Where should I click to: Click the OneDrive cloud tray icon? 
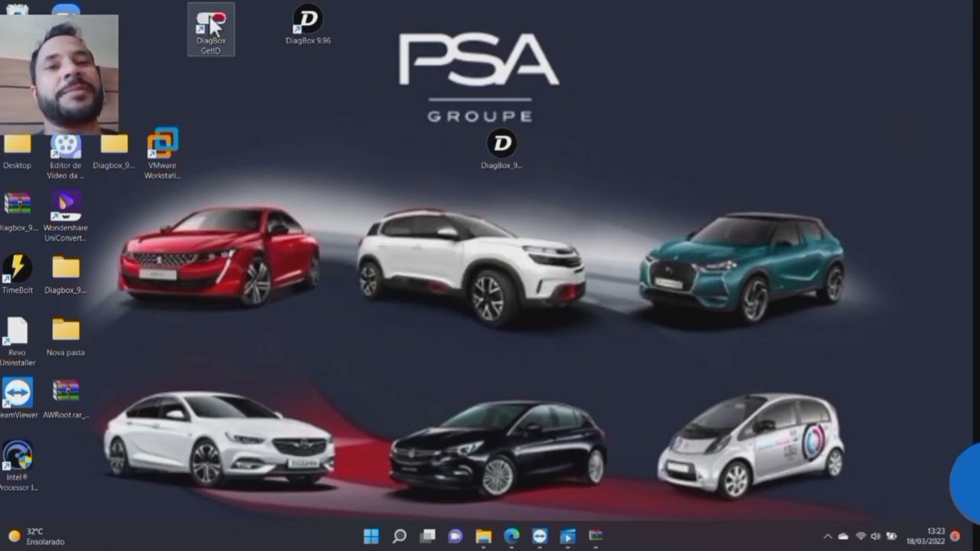pos(844,536)
